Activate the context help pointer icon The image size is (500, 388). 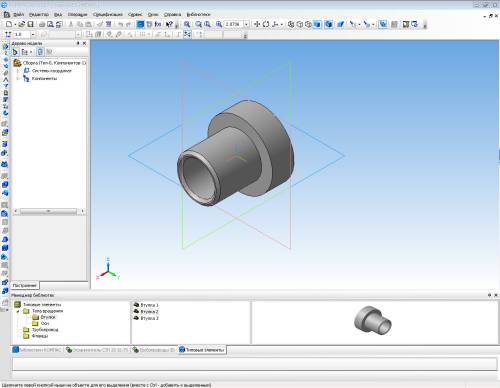[x=169, y=24]
